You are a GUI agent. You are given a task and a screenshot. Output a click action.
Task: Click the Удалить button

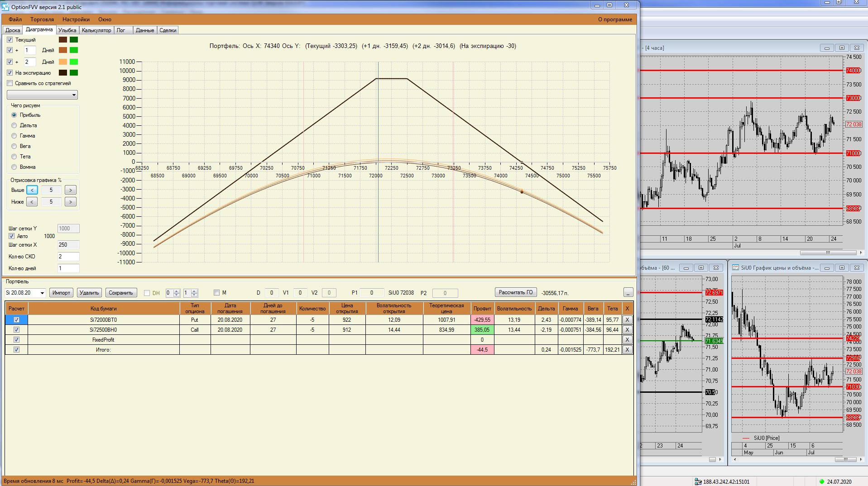[89, 293]
